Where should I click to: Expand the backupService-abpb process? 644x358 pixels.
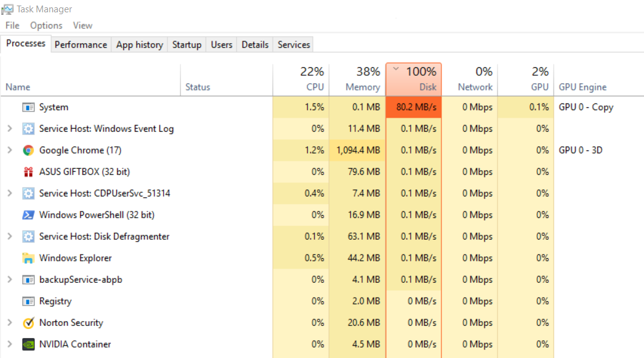(10, 280)
